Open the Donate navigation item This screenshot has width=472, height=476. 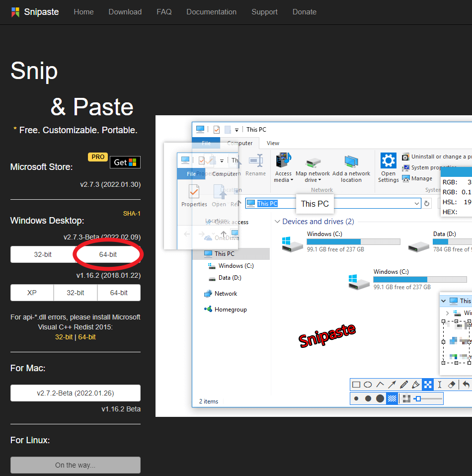305,12
